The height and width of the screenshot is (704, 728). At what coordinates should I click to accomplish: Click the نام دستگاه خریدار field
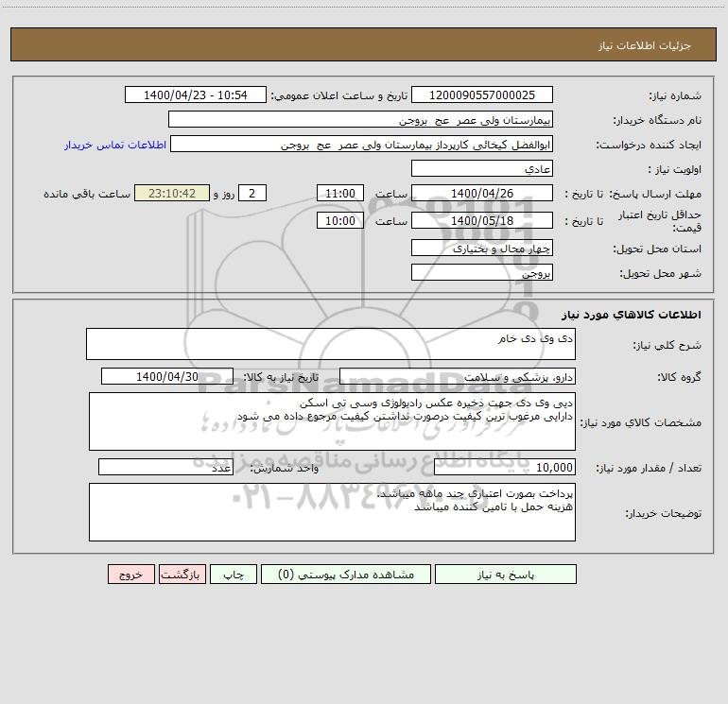pyautogui.click(x=360, y=119)
